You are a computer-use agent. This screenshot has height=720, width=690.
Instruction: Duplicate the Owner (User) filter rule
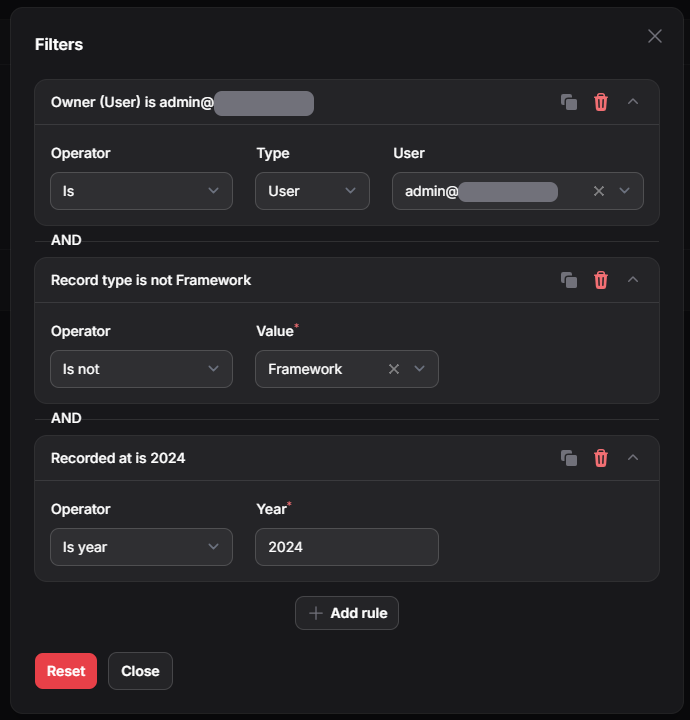click(x=569, y=102)
